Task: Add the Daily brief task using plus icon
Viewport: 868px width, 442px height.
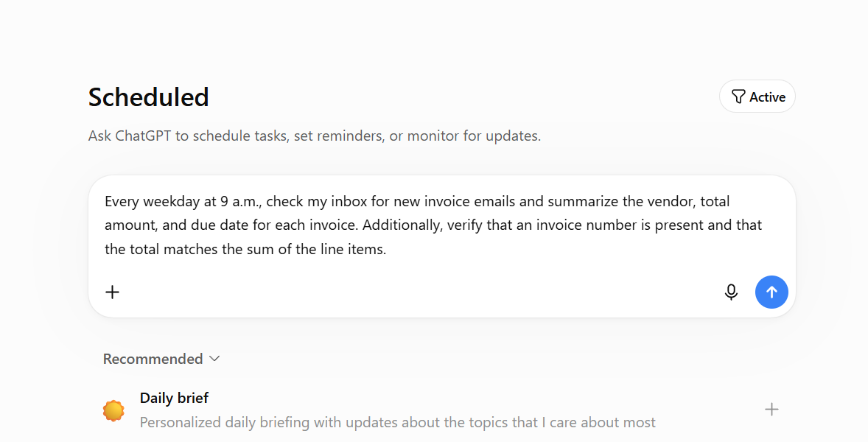Action: click(x=771, y=410)
